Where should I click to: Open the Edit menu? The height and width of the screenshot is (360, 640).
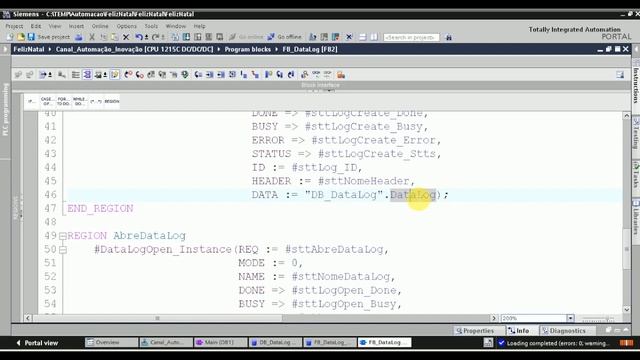pos(36,26)
